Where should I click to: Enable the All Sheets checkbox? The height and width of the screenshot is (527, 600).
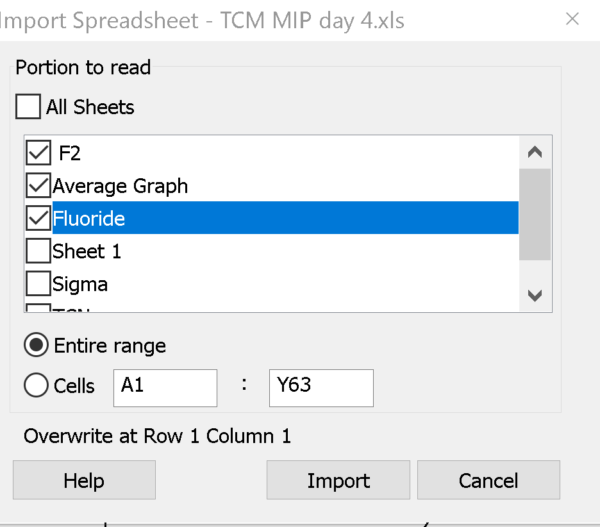click(x=29, y=106)
